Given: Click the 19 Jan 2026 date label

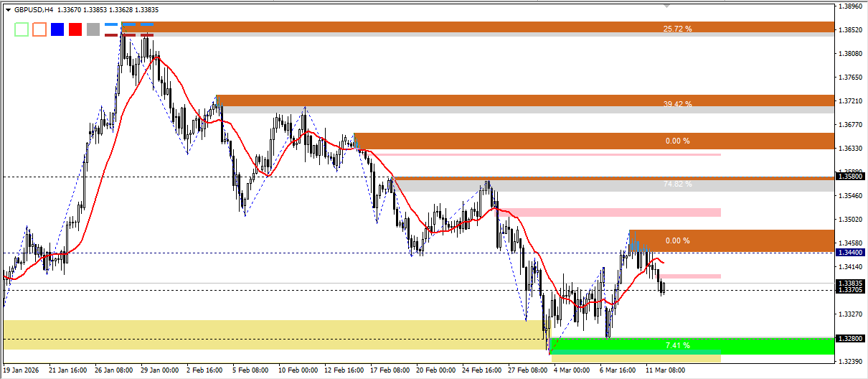Looking at the screenshot, I should 22,370.
